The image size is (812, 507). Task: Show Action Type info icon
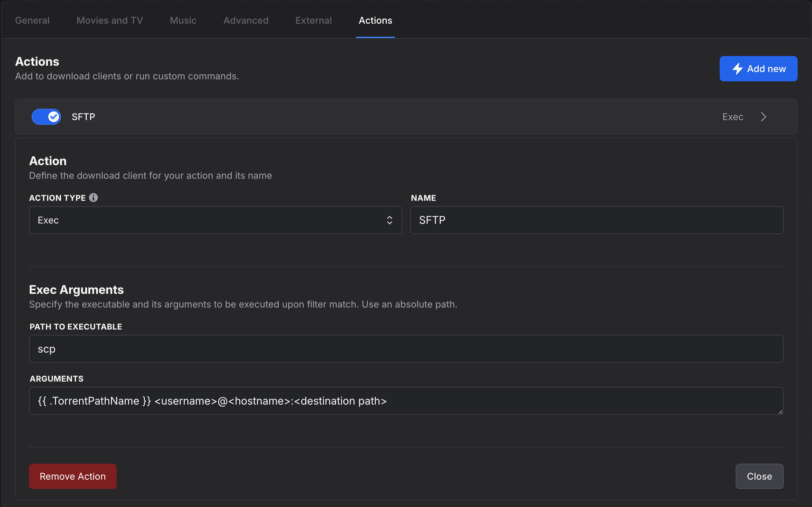[93, 198]
